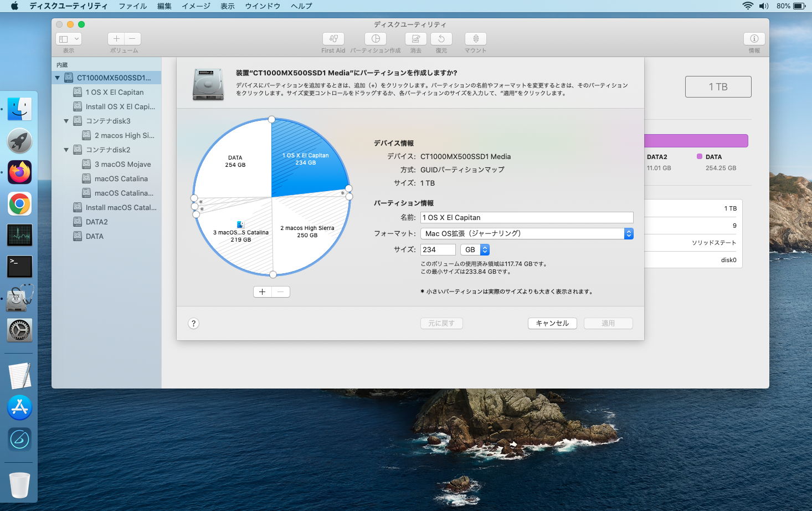The image size is (812, 511).
Task: Open the sidebar view (表示) dropdown
Action: click(x=69, y=39)
